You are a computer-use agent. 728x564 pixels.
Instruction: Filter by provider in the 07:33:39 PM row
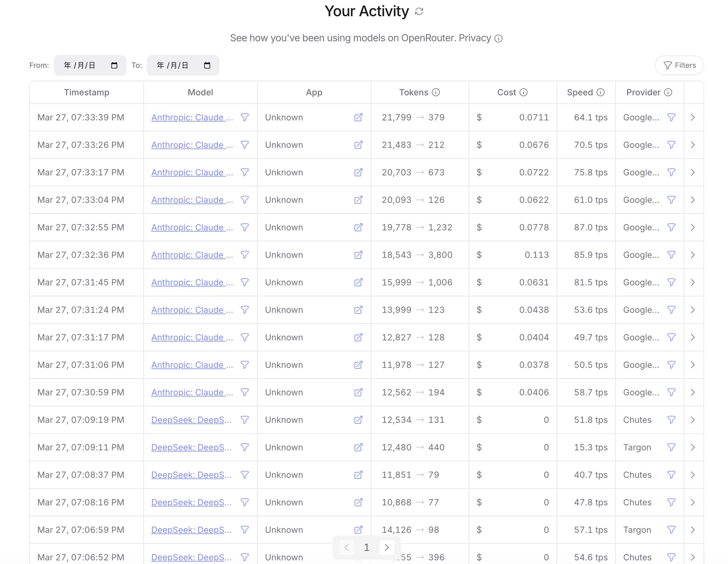(672, 117)
